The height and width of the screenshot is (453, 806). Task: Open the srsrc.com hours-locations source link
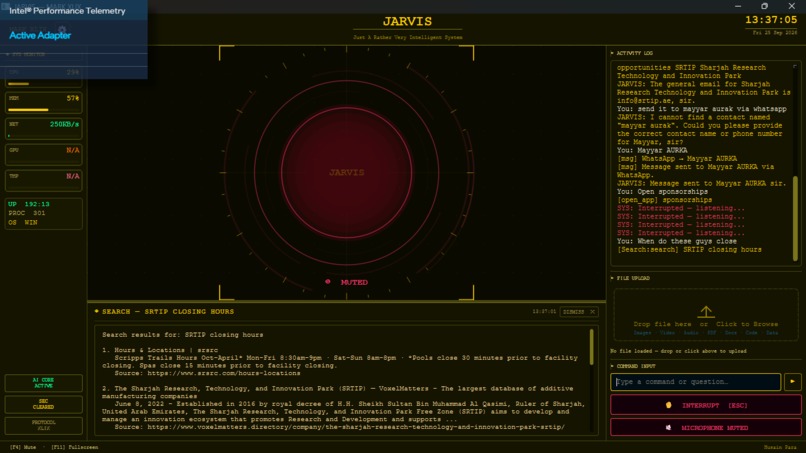coord(224,373)
